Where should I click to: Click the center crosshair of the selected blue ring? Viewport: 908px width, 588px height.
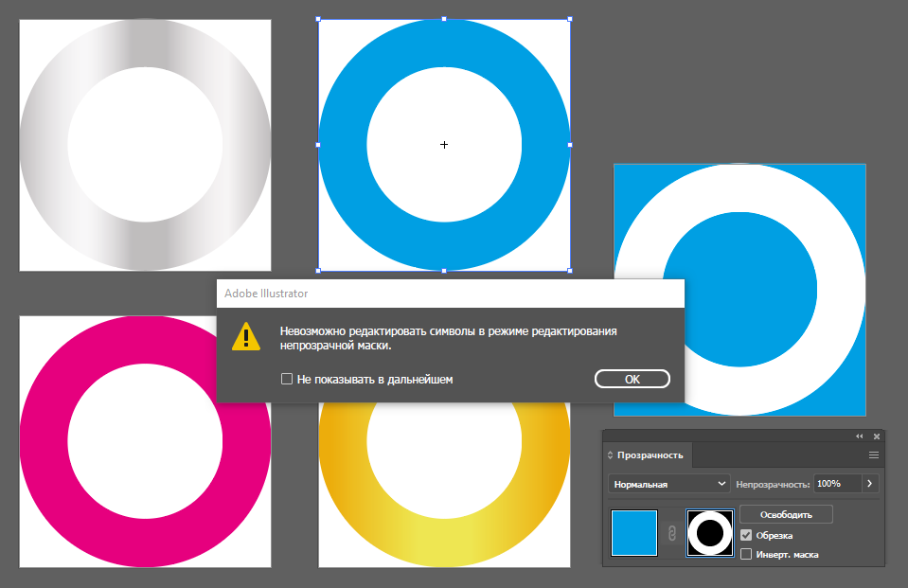click(x=444, y=145)
